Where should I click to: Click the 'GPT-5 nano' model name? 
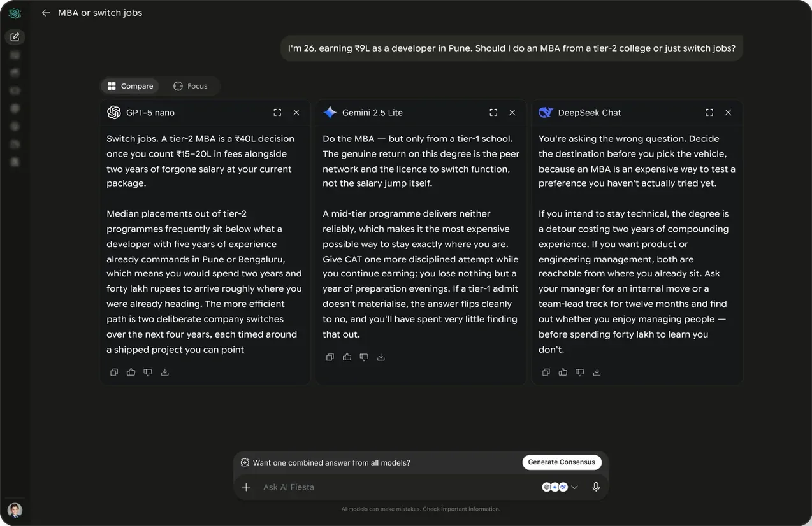tap(150, 113)
